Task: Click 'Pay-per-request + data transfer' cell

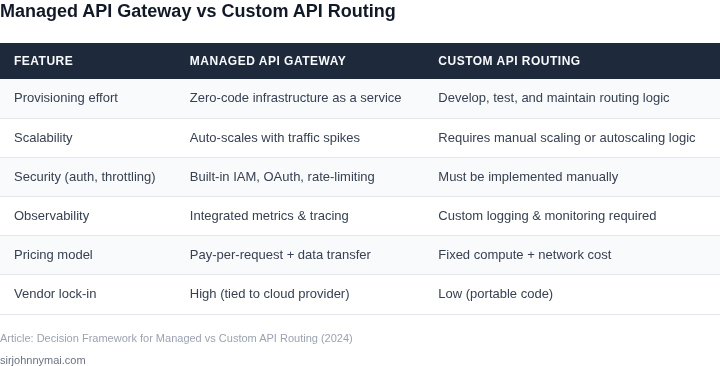Action: coord(280,255)
